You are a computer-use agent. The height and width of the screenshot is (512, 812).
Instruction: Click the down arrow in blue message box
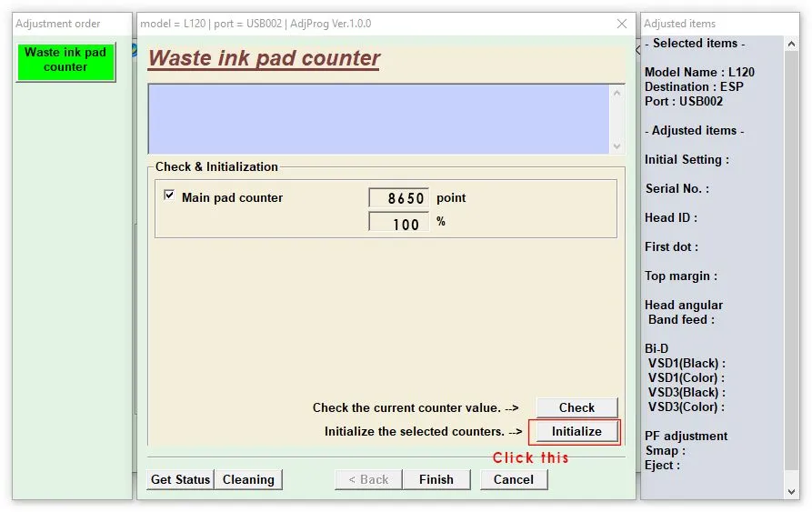[617, 146]
